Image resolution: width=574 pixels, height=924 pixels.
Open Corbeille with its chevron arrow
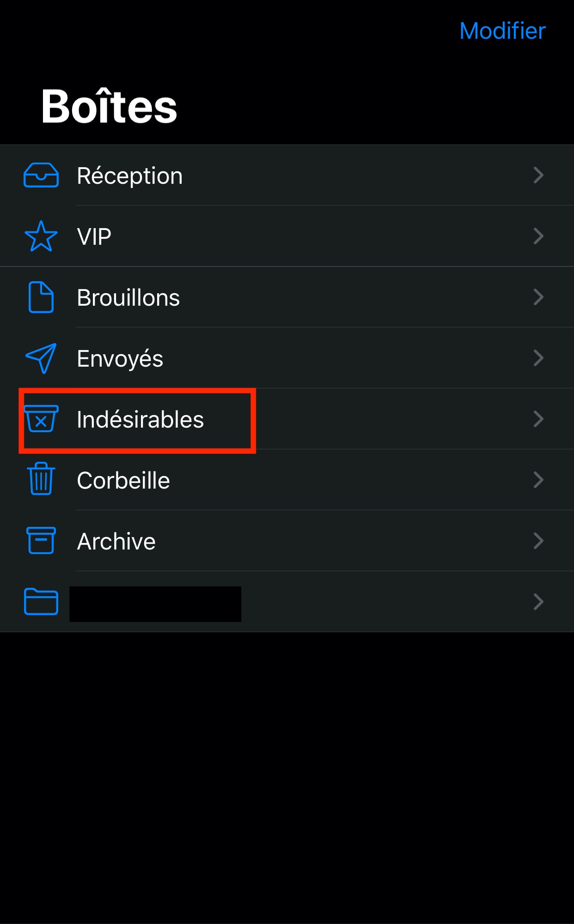538,480
